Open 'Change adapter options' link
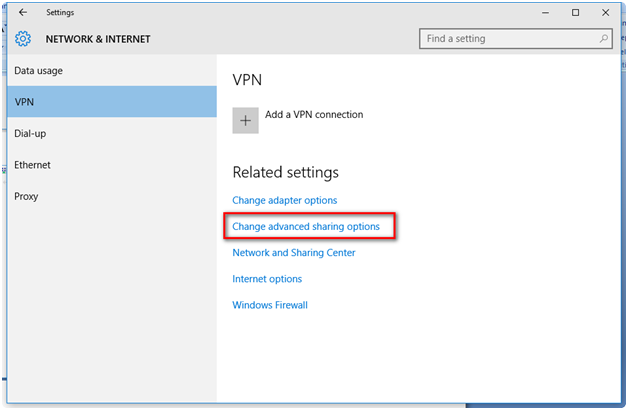This screenshot has width=628, height=410. (285, 201)
